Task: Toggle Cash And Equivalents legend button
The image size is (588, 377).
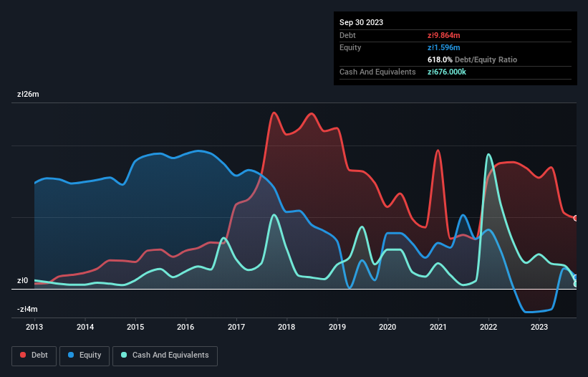Action: coord(165,355)
